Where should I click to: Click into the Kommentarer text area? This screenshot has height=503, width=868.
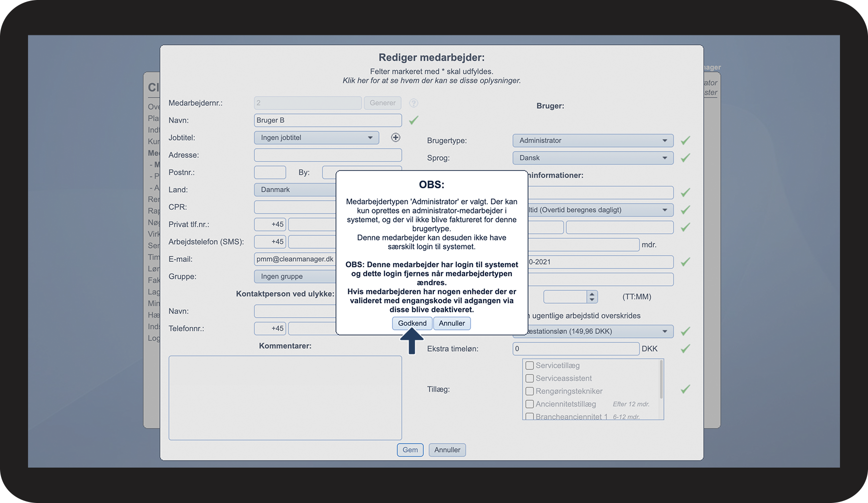[x=285, y=398]
